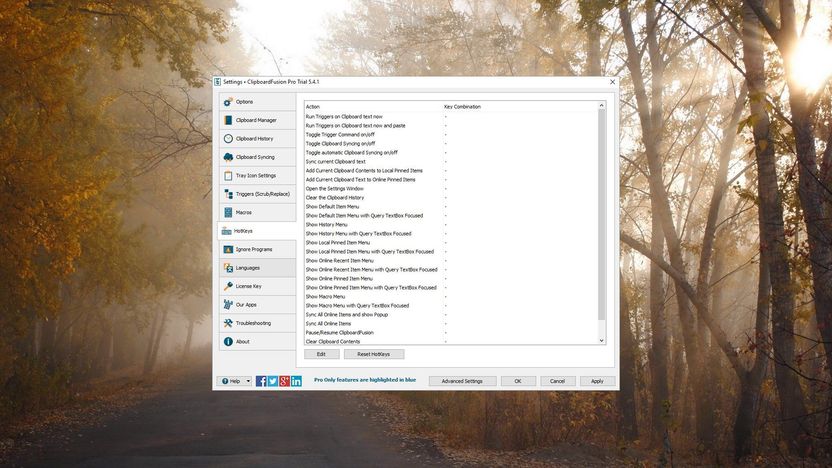Select 'Add Current Clipboard Contents to Local Pinned Items'
This screenshot has height=468, width=832.
[x=451, y=170]
